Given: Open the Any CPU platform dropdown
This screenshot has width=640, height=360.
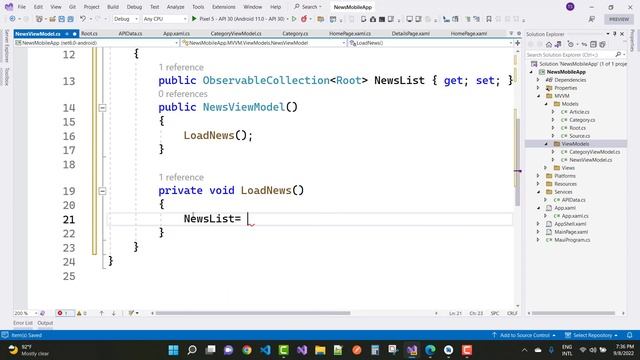Looking at the screenshot, I should [165, 19].
